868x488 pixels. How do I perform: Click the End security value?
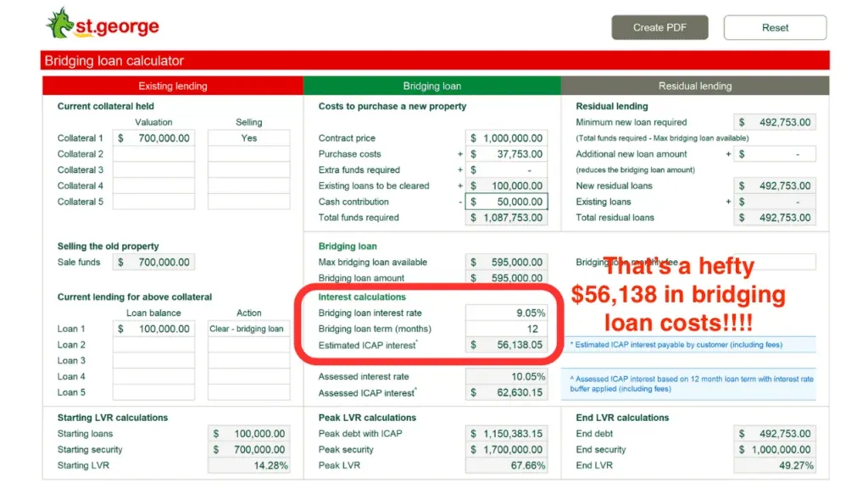pyautogui.click(x=775, y=449)
